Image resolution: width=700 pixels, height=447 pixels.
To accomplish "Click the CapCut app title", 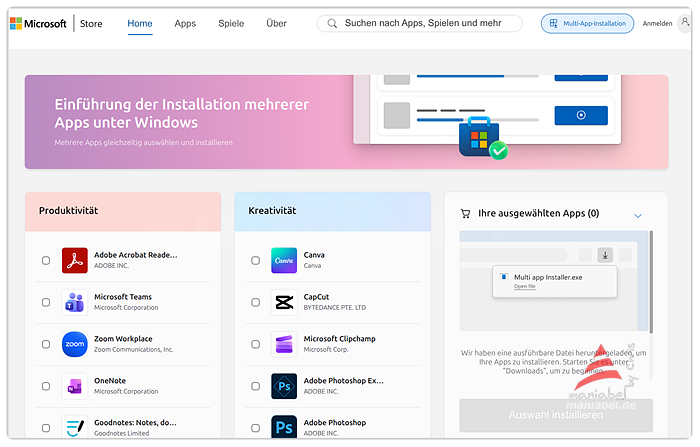I will click(x=317, y=297).
